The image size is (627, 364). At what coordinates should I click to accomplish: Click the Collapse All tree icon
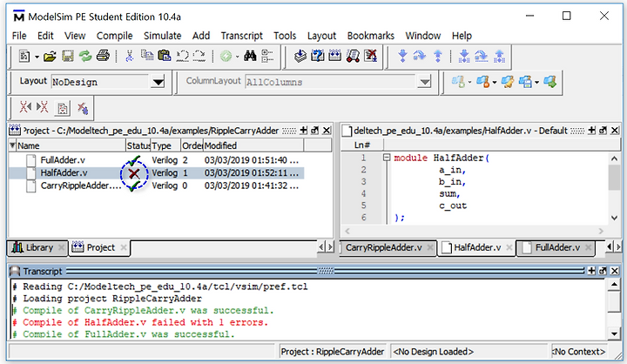coord(267,56)
